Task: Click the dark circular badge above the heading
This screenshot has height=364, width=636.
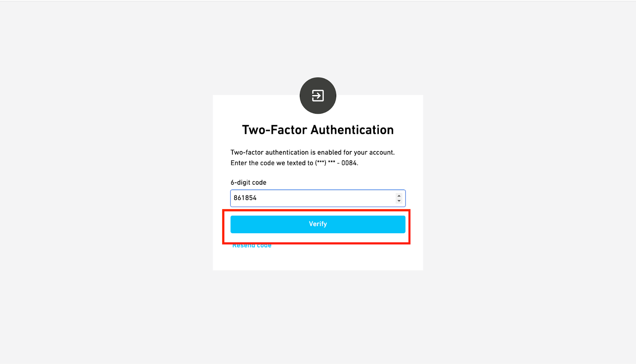Action: (x=318, y=95)
